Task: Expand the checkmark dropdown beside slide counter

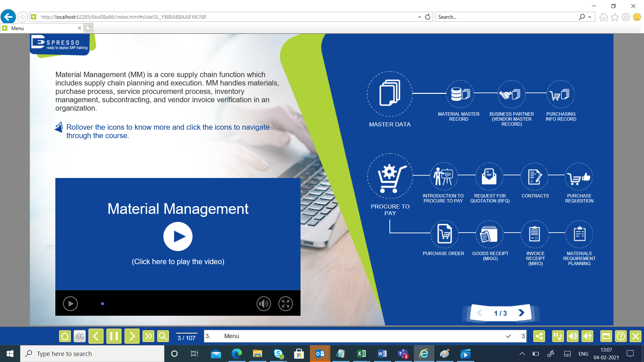Action: [x=508, y=336]
